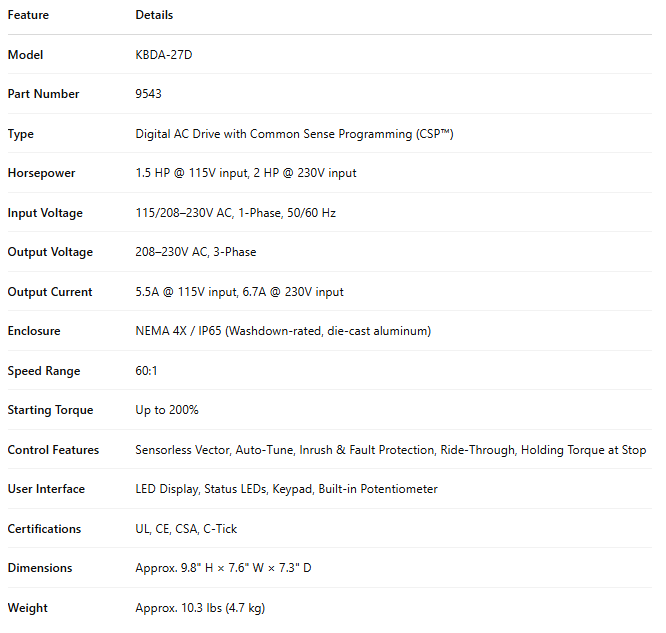Viewport: 666px width, 633px height.
Task: Click the part number 9543
Action: (149, 94)
